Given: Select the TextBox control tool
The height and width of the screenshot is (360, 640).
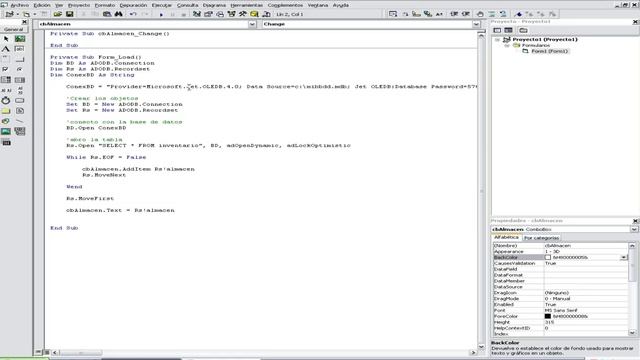Looking at the screenshot, I should [20, 49].
